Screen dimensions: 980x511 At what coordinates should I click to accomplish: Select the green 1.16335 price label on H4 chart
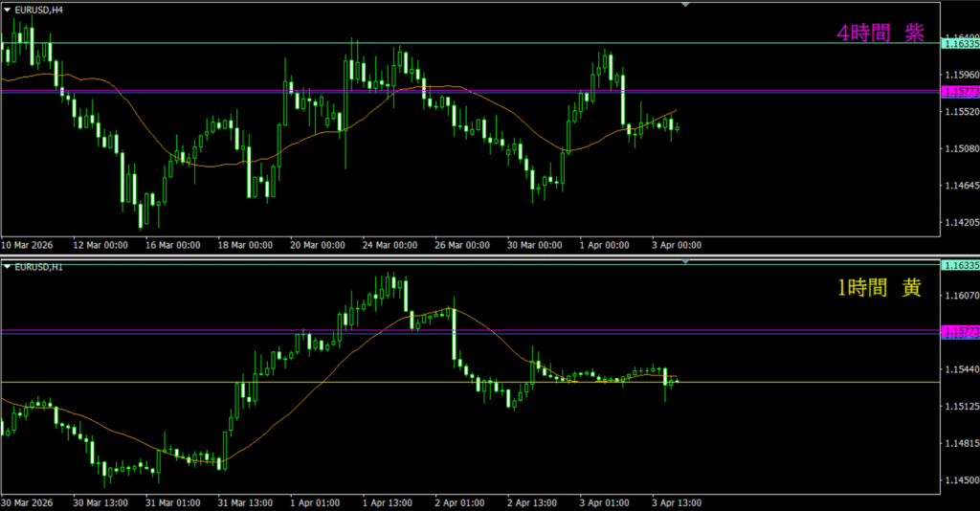pos(960,43)
